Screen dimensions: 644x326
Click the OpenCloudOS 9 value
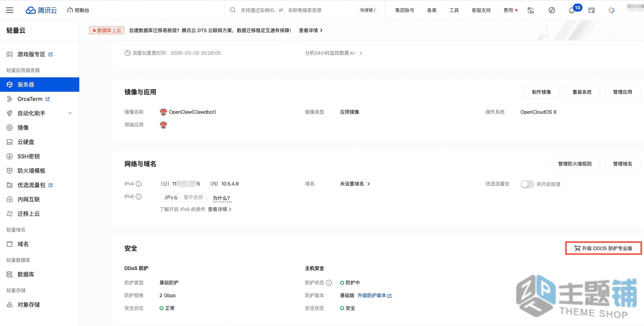538,112
